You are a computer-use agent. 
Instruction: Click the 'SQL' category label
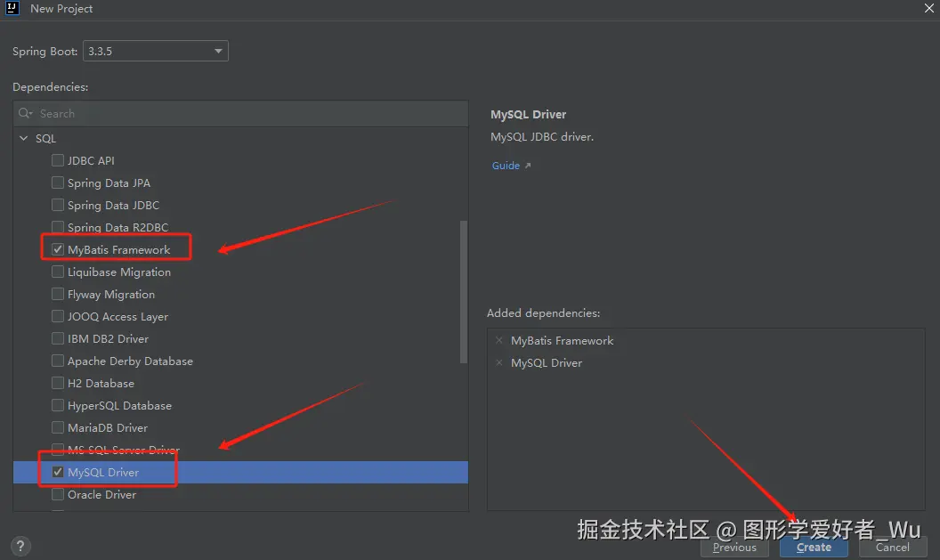pyautogui.click(x=45, y=139)
